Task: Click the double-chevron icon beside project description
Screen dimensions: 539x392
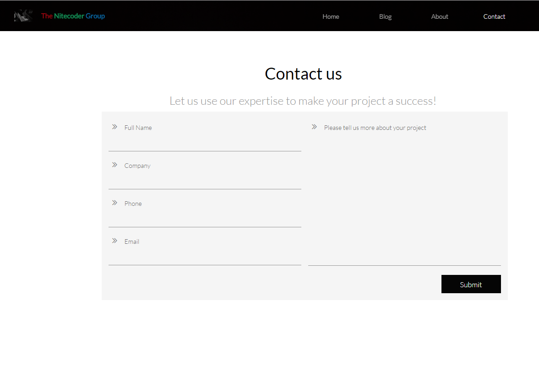Action: click(314, 127)
